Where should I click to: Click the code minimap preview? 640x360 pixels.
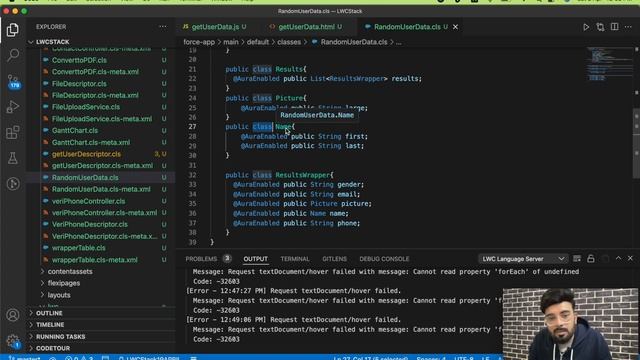[x=610, y=65]
